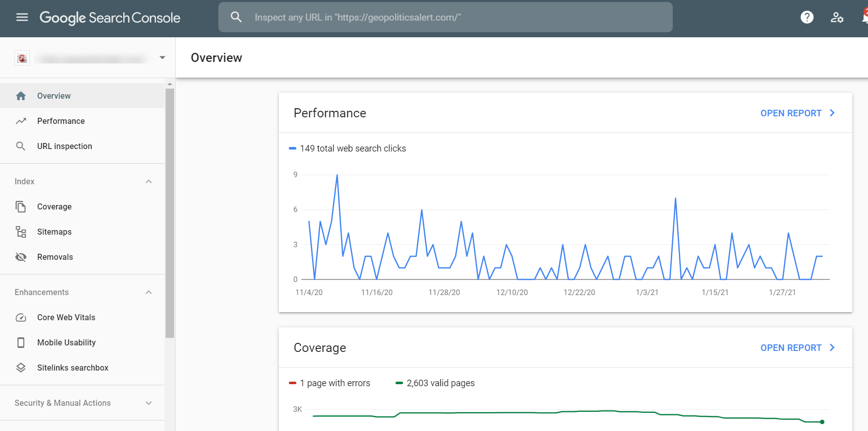
Task: Click the Index section label
Action: (25, 181)
